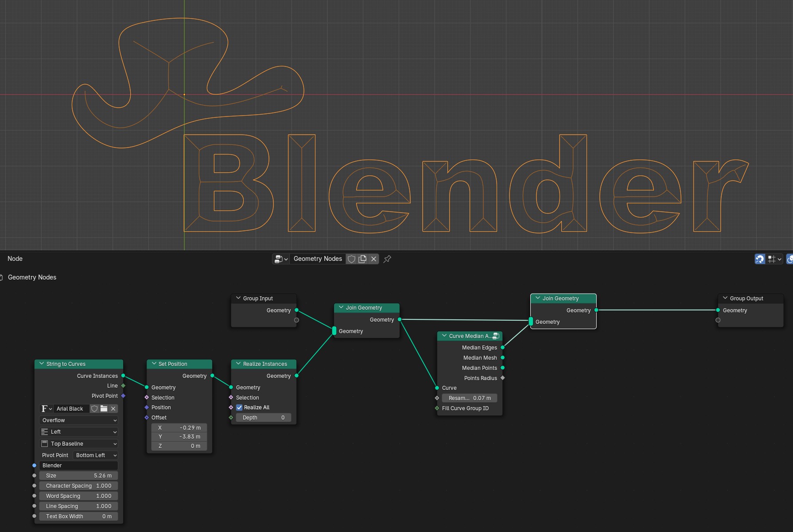Open the font browse dropdown (F icon)
Screen dimensions: 793x532
pyautogui.click(x=47, y=409)
